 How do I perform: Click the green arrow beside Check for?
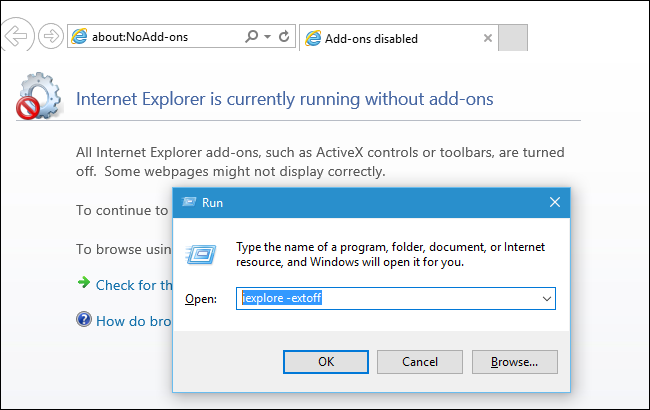tap(84, 284)
